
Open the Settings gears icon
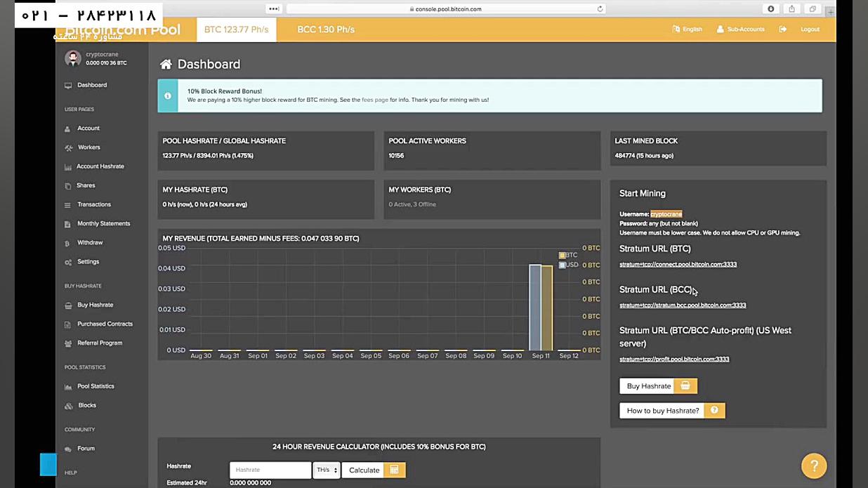pos(68,262)
